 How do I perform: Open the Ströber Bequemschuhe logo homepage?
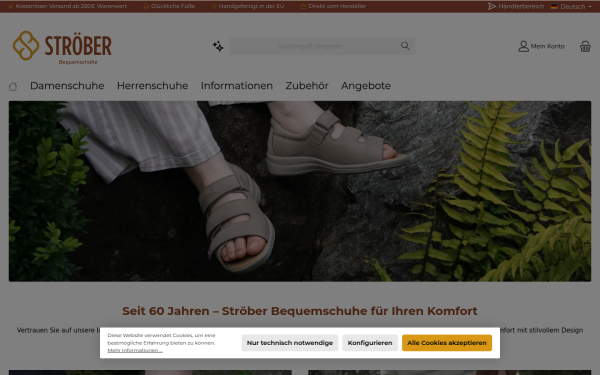point(62,47)
